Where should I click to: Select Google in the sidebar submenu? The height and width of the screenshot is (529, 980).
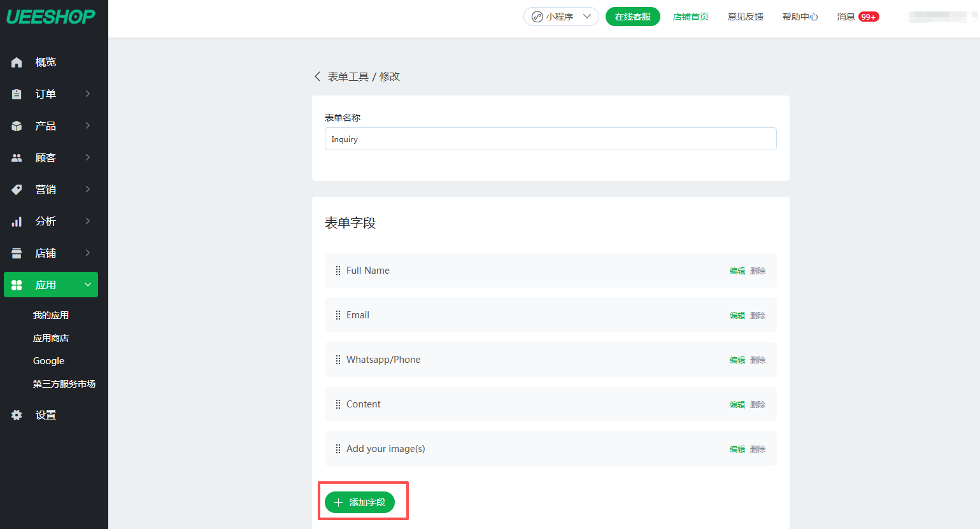(x=48, y=361)
